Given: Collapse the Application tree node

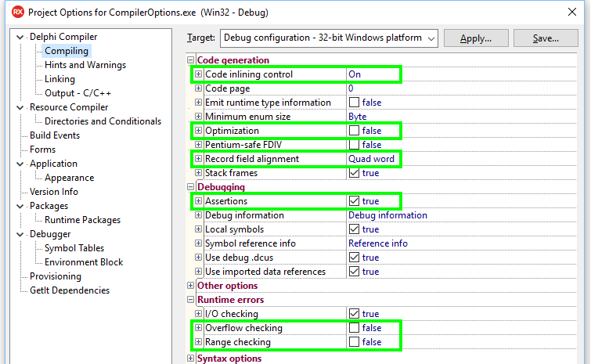Looking at the screenshot, I should 20,164.
